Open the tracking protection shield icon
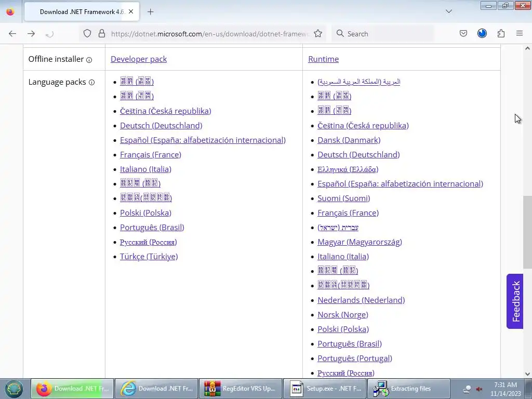Image resolution: width=532 pixels, height=399 pixels. 87,34
